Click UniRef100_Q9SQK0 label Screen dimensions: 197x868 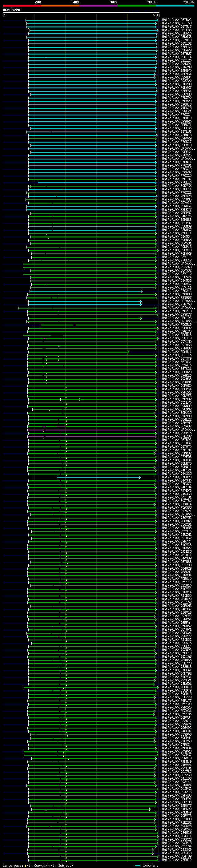tap(177, 121)
